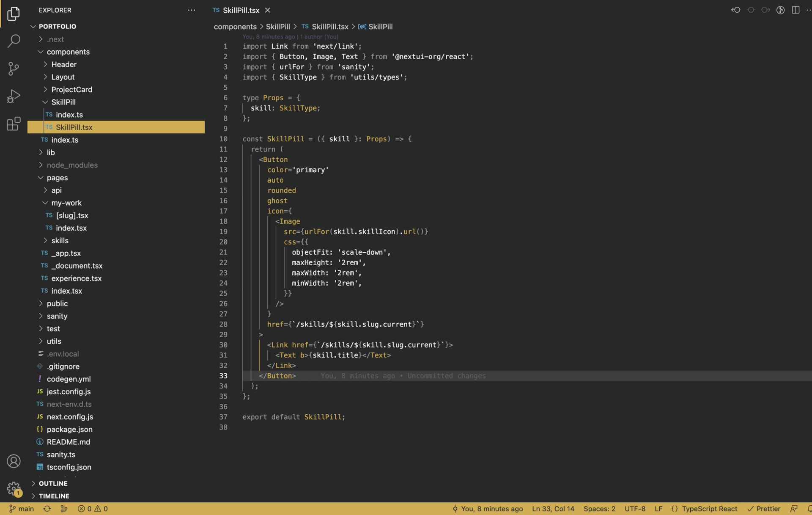Image resolution: width=812 pixels, height=515 pixels.
Task: Select the SkillPill.tsx editor tab
Action: click(x=241, y=10)
